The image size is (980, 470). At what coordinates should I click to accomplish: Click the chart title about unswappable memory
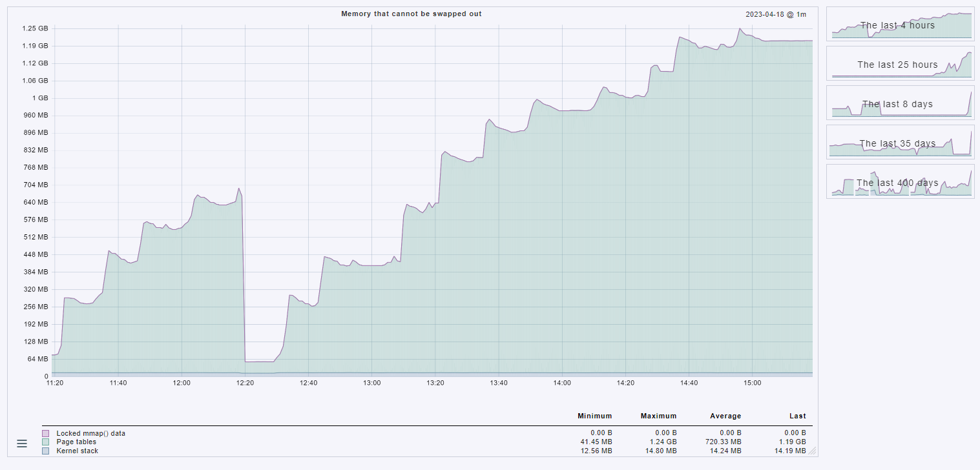[411, 14]
